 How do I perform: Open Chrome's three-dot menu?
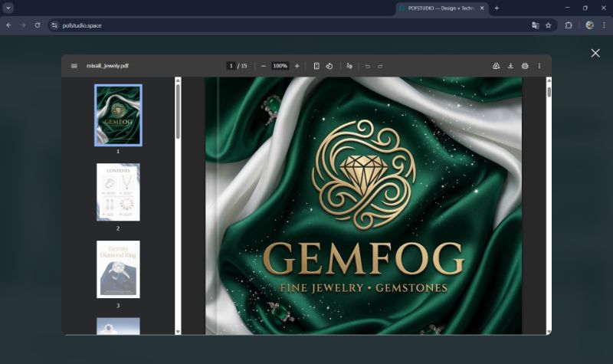tap(604, 25)
